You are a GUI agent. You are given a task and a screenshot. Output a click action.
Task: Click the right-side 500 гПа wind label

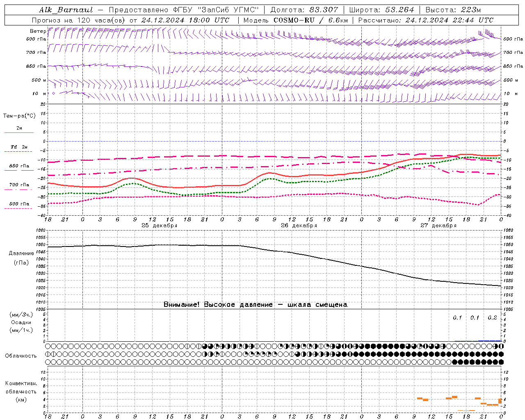[513, 39]
